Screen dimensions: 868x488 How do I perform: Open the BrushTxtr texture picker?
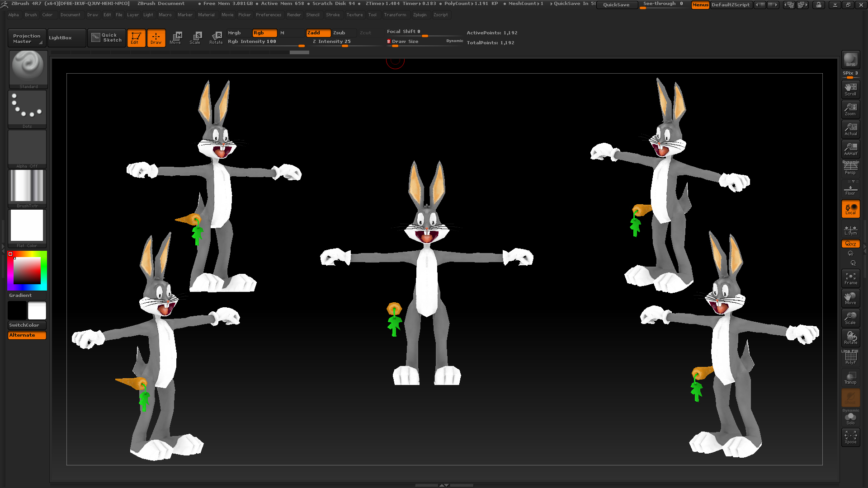(27, 189)
